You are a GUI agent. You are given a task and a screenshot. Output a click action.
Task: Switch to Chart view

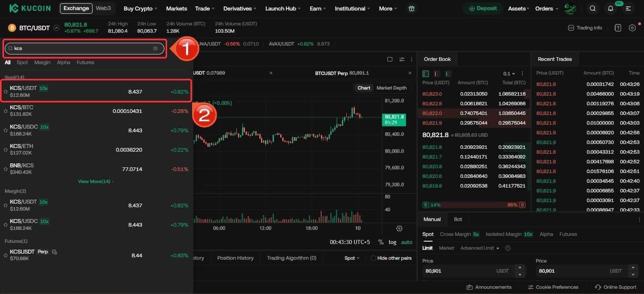(364, 88)
